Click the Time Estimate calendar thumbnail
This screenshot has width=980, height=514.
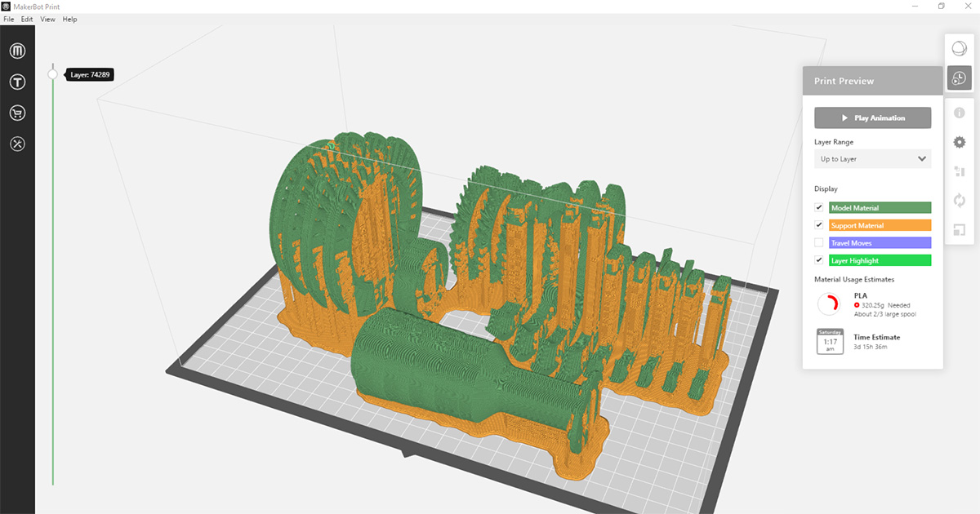click(x=829, y=342)
